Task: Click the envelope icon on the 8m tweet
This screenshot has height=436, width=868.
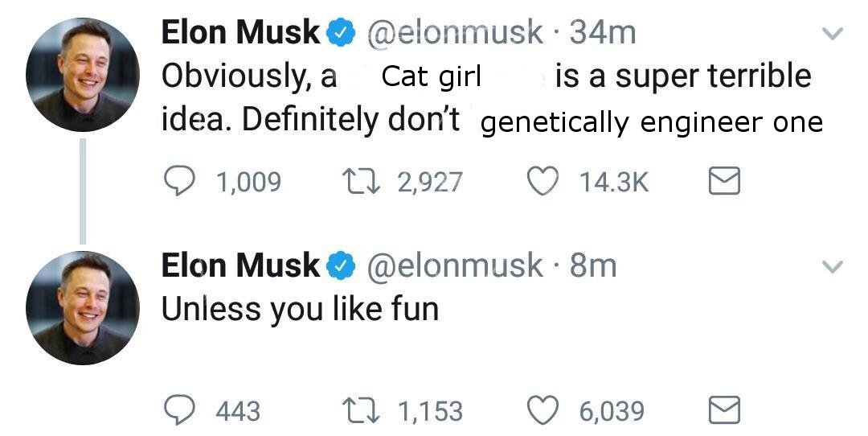Action: pyautogui.click(x=721, y=412)
